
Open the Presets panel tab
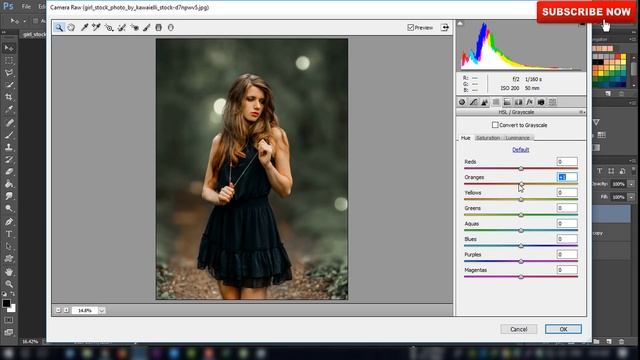pos(552,102)
